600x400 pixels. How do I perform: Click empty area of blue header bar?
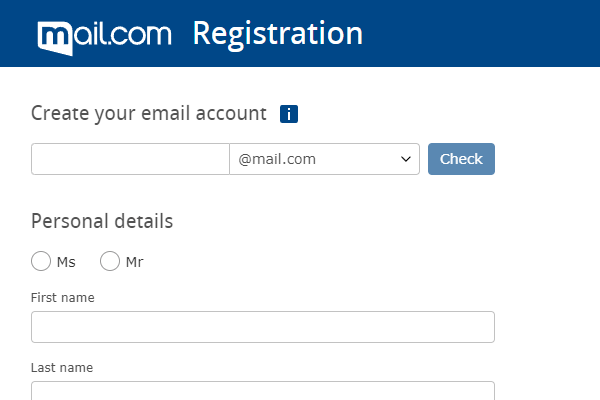coord(480,33)
